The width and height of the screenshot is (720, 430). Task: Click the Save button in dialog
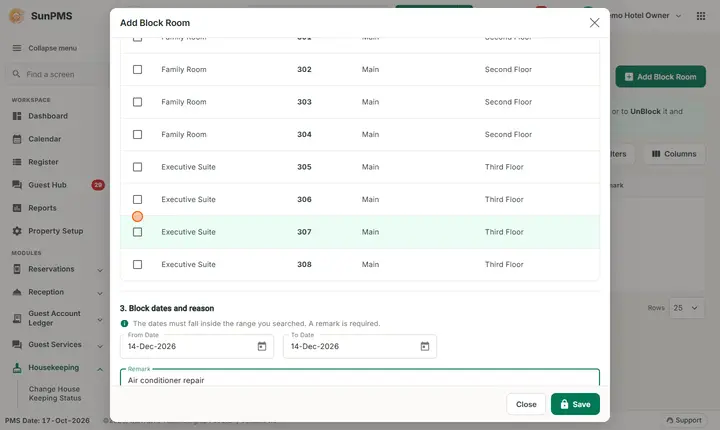[x=575, y=404]
